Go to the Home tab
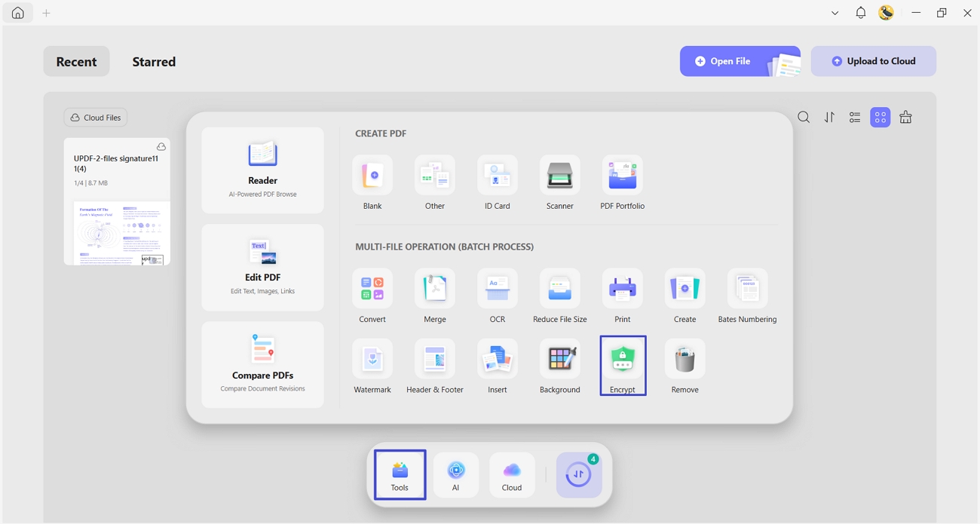Screen dimensions: 980x524 [17, 13]
